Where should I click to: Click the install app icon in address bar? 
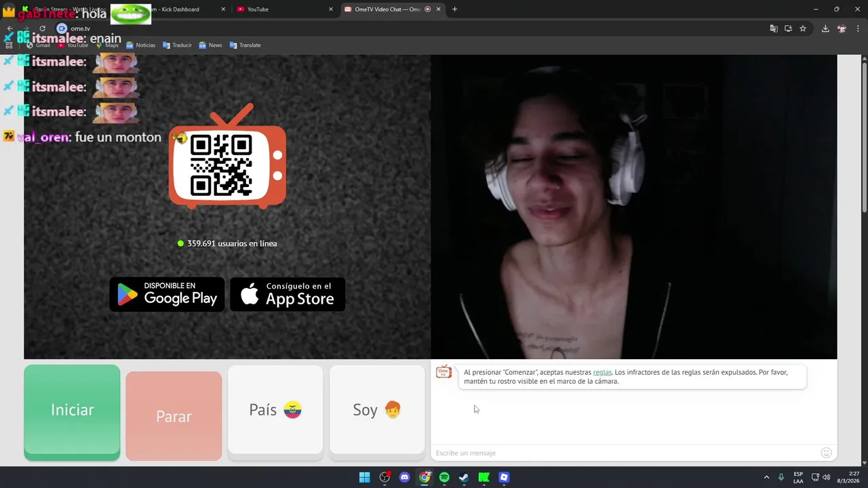[788, 28]
